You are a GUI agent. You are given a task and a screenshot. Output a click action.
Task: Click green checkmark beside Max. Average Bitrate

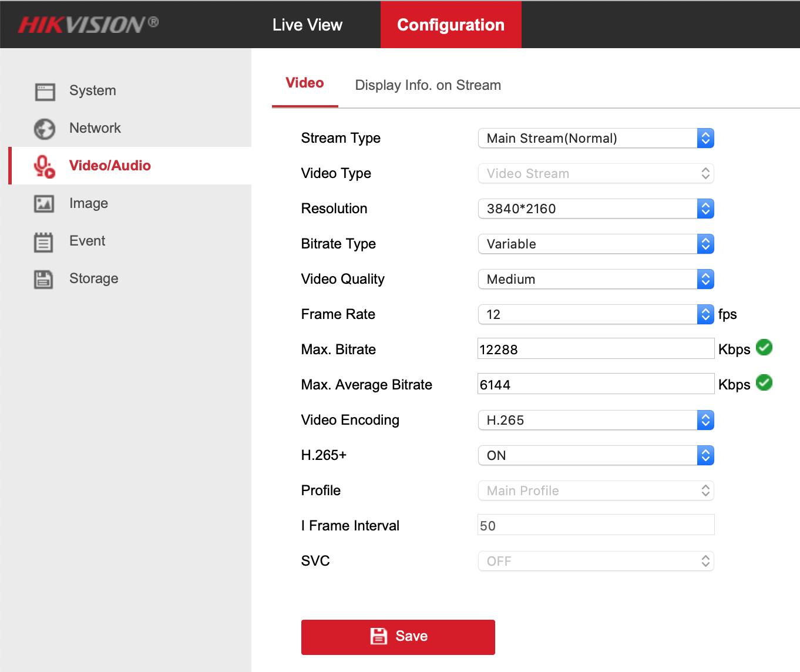tap(764, 383)
